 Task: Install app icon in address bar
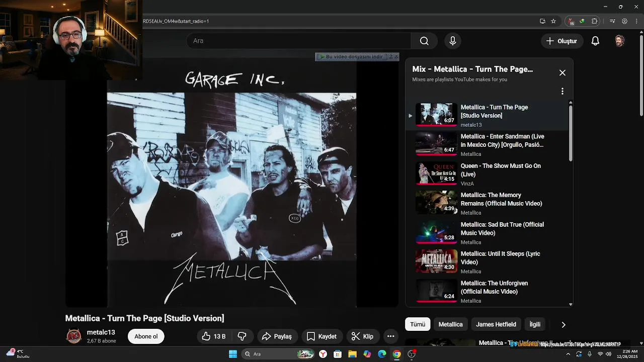tap(542, 21)
